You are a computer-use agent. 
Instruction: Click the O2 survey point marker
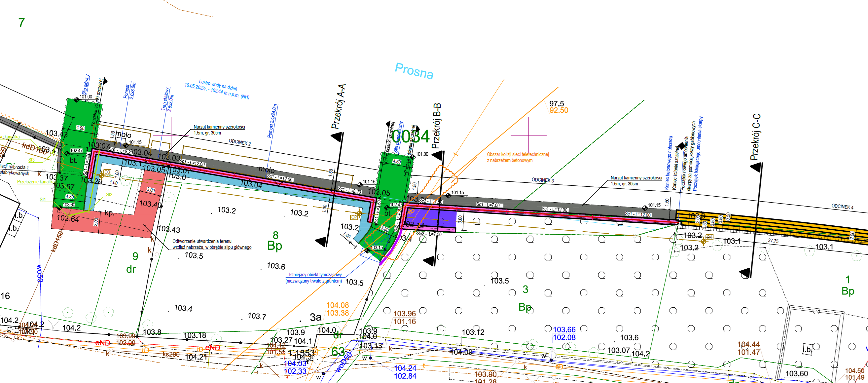click(x=359, y=213)
